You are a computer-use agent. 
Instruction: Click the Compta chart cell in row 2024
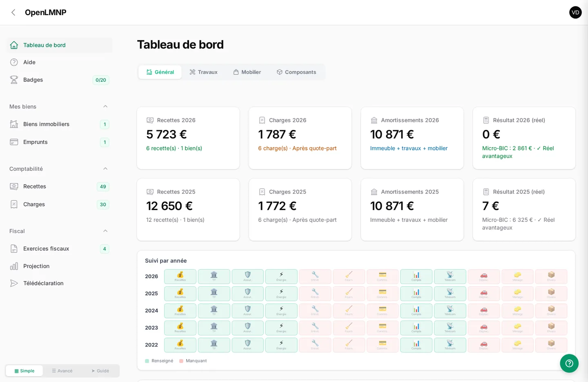[x=416, y=311]
